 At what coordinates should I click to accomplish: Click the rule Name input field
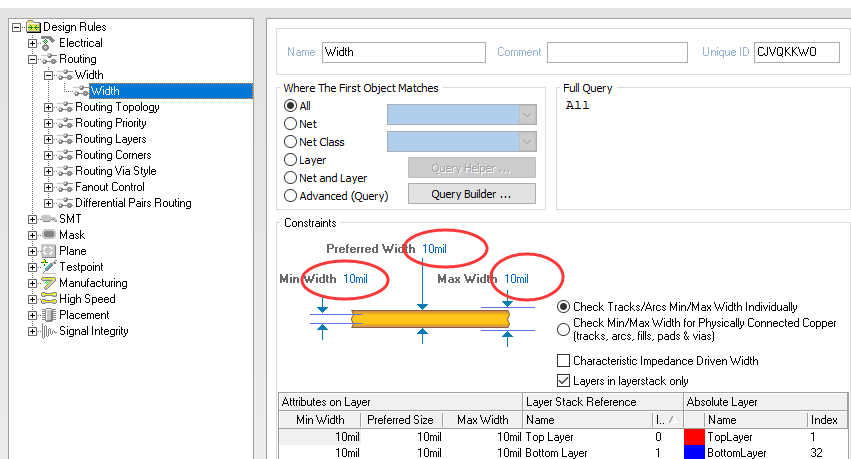(404, 52)
